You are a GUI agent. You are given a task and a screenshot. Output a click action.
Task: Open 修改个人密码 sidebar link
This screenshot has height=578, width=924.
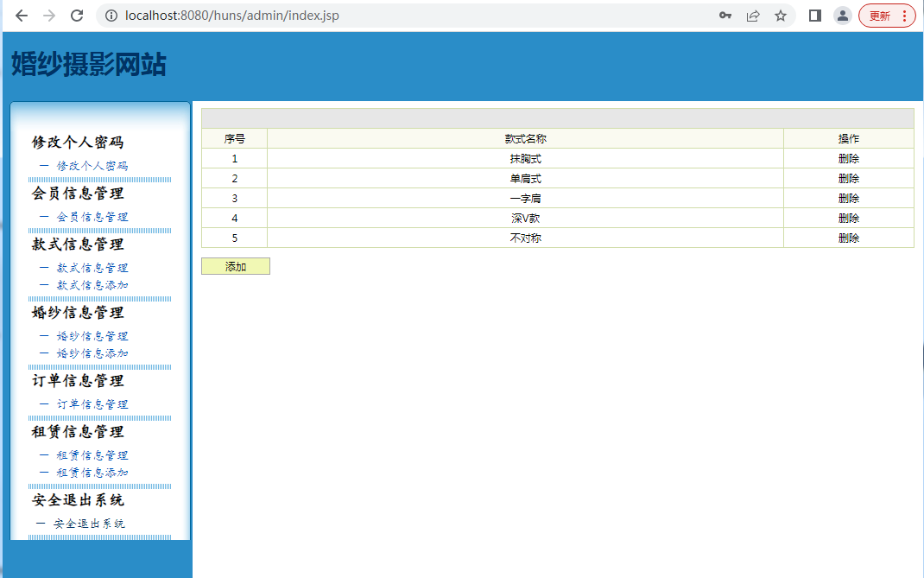92,166
